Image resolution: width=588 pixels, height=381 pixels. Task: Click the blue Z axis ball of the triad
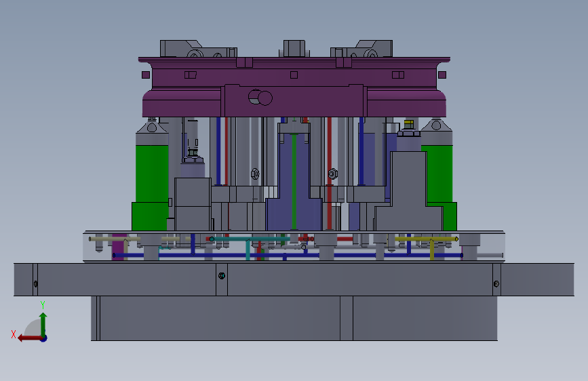[x=44, y=338]
